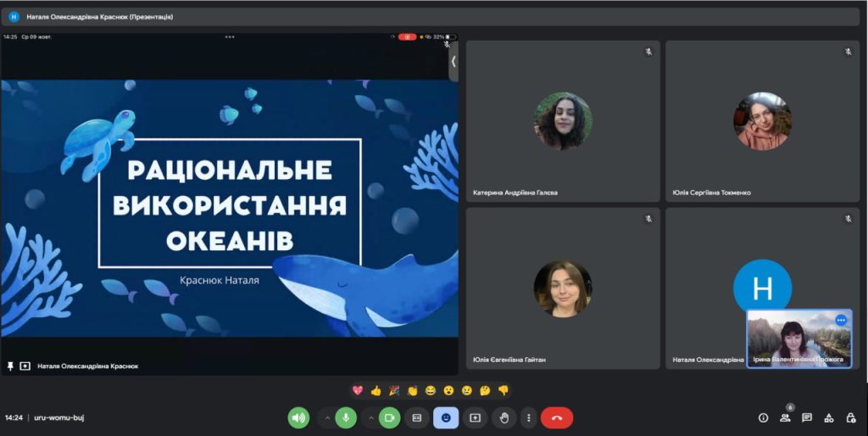Send the thumbs up reaction
868x436 pixels.
coord(376,390)
